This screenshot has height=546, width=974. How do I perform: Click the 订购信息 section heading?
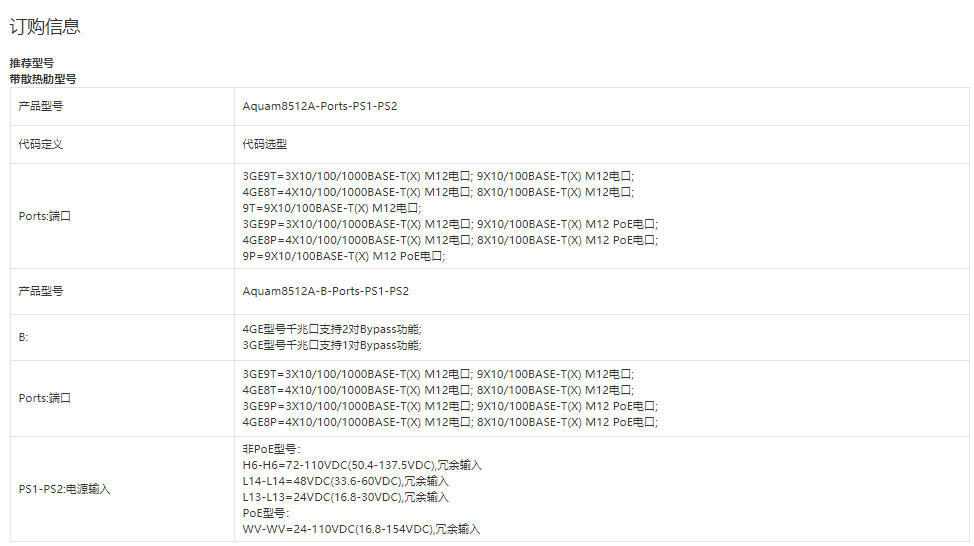tap(45, 27)
